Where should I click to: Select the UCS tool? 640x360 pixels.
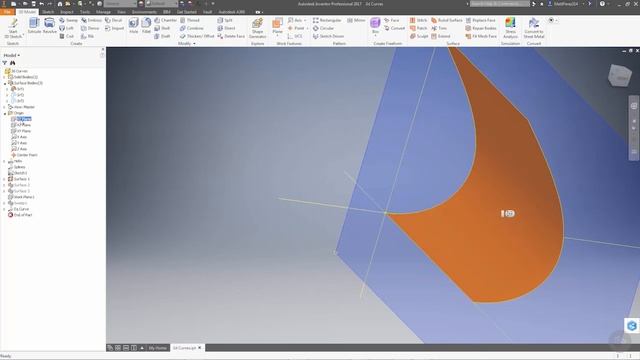(x=295, y=36)
